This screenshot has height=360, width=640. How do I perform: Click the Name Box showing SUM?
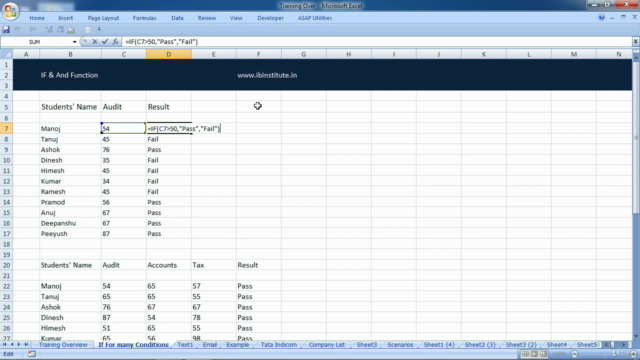click(x=36, y=42)
